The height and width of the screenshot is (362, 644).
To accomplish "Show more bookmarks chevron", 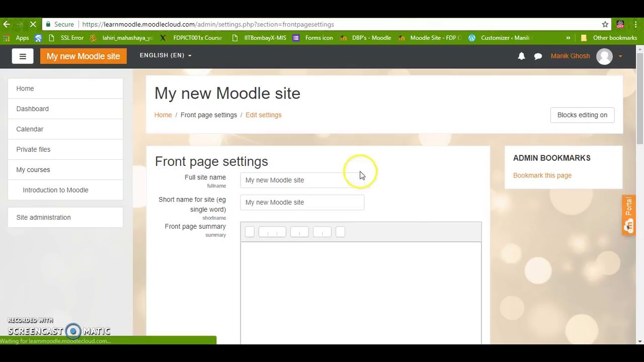I will [x=568, y=38].
